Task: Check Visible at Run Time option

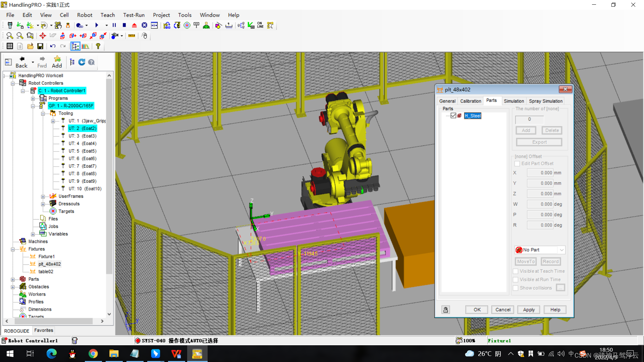Action: pos(516,280)
